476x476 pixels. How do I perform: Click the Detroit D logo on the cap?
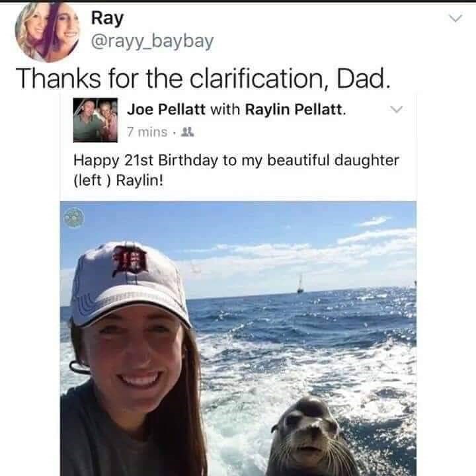tap(130, 260)
